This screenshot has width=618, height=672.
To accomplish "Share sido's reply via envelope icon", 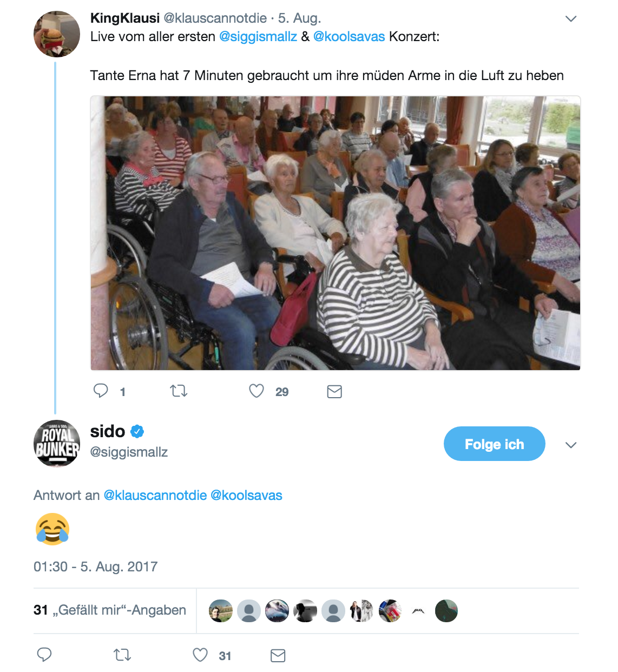I will pyautogui.click(x=278, y=656).
